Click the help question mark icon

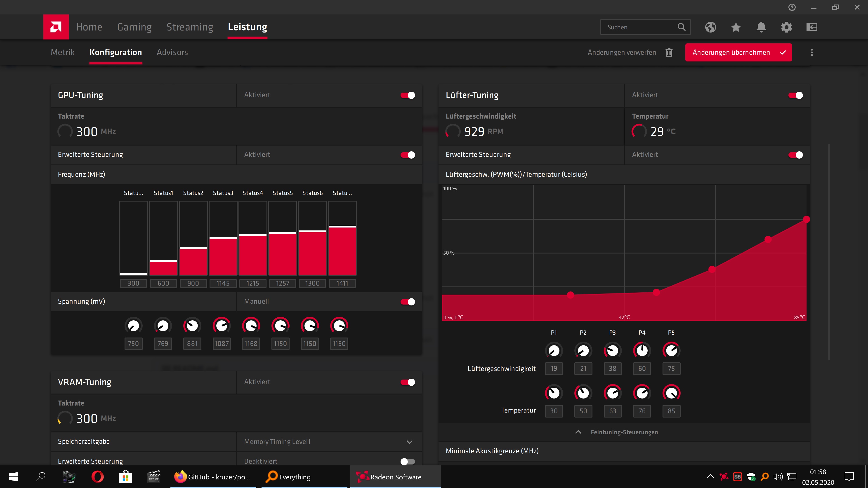click(792, 7)
